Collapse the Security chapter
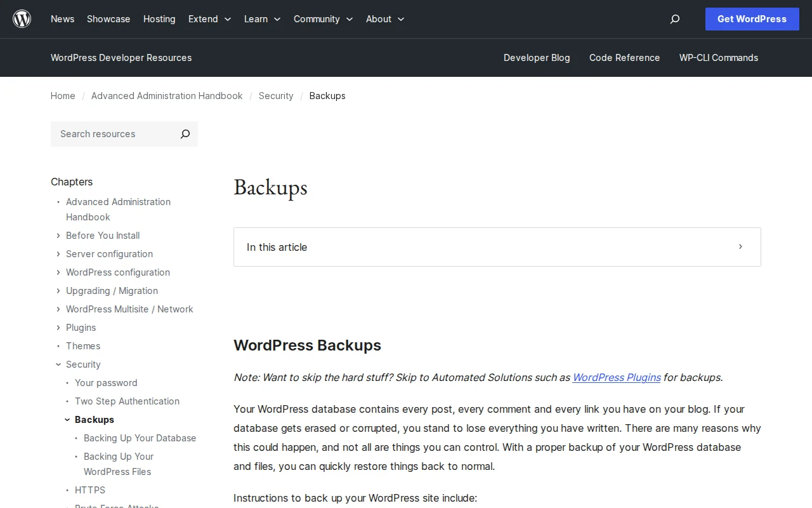The height and width of the screenshot is (508, 812). (x=58, y=364)
